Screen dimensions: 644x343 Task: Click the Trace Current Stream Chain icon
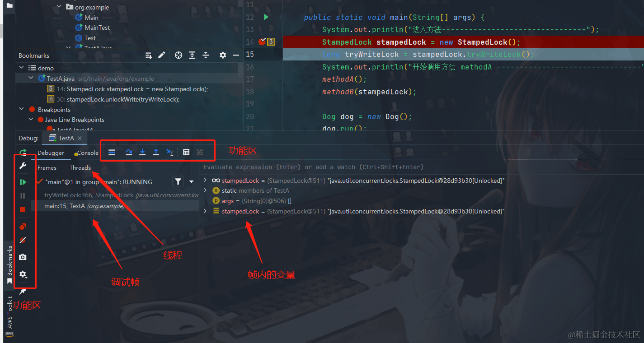200,153
